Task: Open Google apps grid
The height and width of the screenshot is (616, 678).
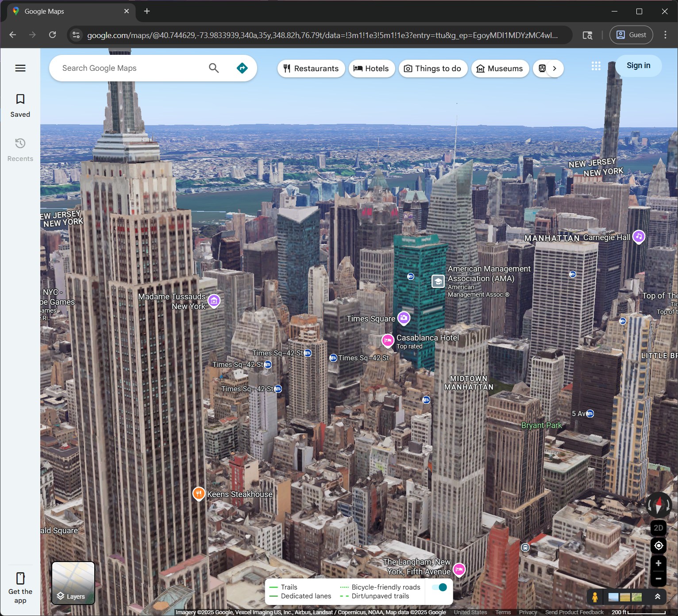Action: (x=596, y=66)
